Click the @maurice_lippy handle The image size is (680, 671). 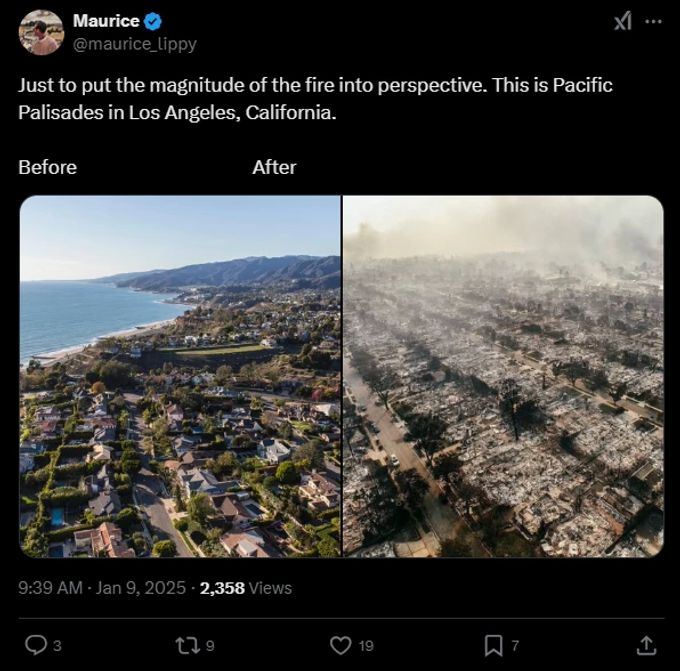[135, 44]
